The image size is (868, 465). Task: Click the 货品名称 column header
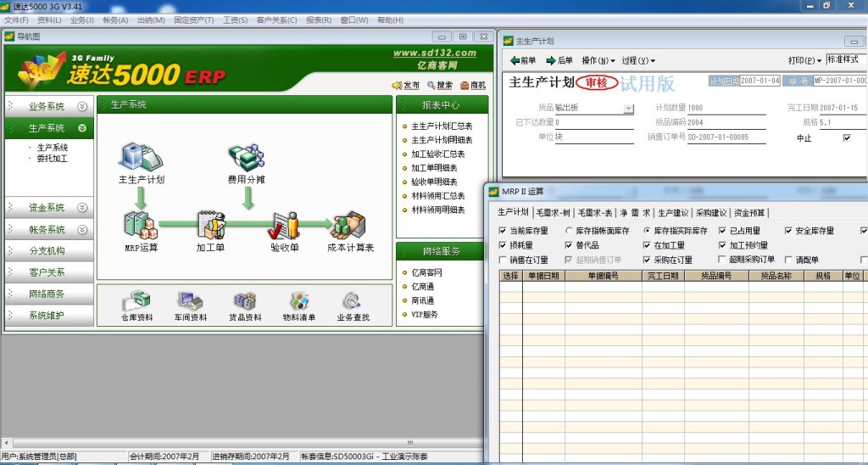776,276
